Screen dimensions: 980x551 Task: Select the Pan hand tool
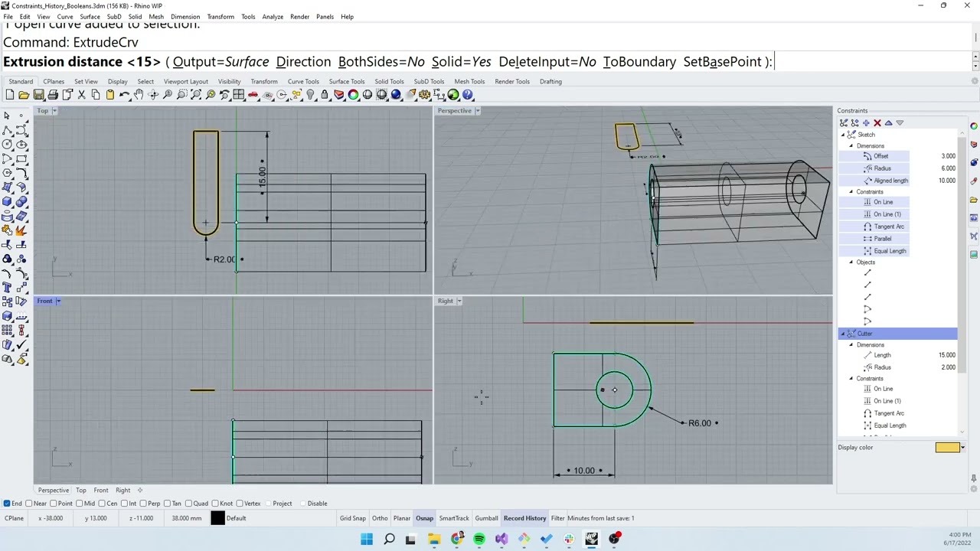[139, 95]
